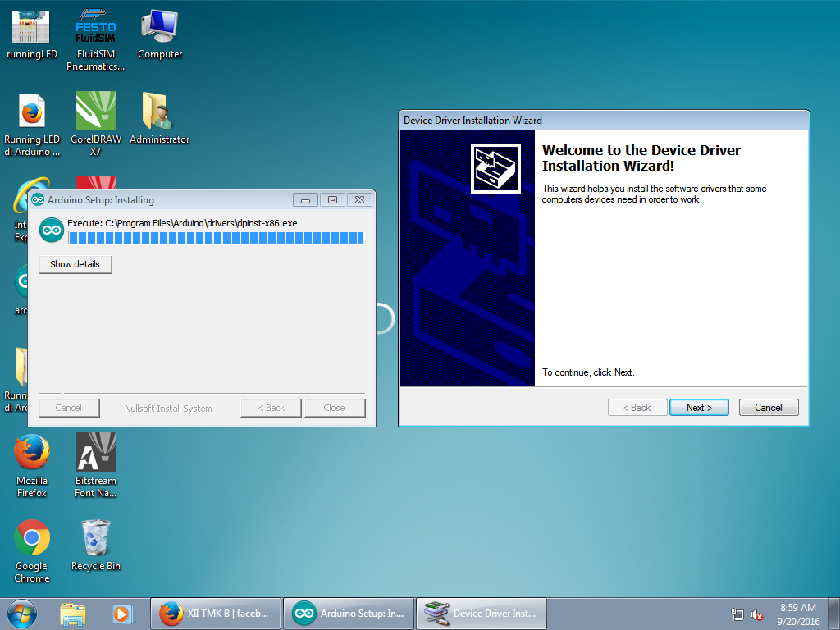Open the Computer desktop icon
The height and width of the screenshot is (630, 840).
click(x=160, y=34)
